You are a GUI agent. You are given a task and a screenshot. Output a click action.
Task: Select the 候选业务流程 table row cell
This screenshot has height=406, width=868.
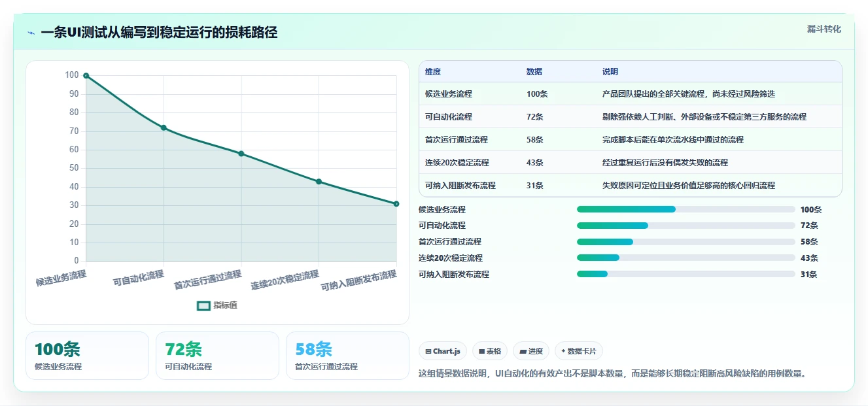coord(449,94)
